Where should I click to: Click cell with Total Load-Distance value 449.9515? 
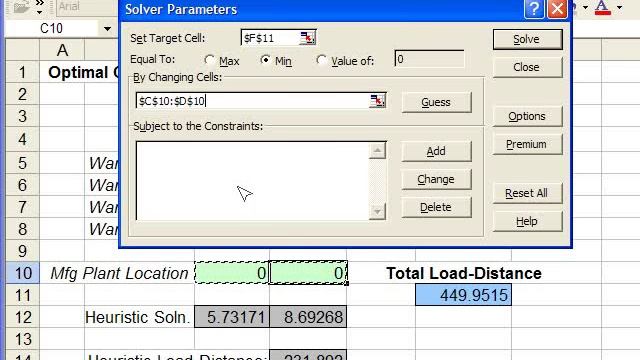click(x=463, y=295)
